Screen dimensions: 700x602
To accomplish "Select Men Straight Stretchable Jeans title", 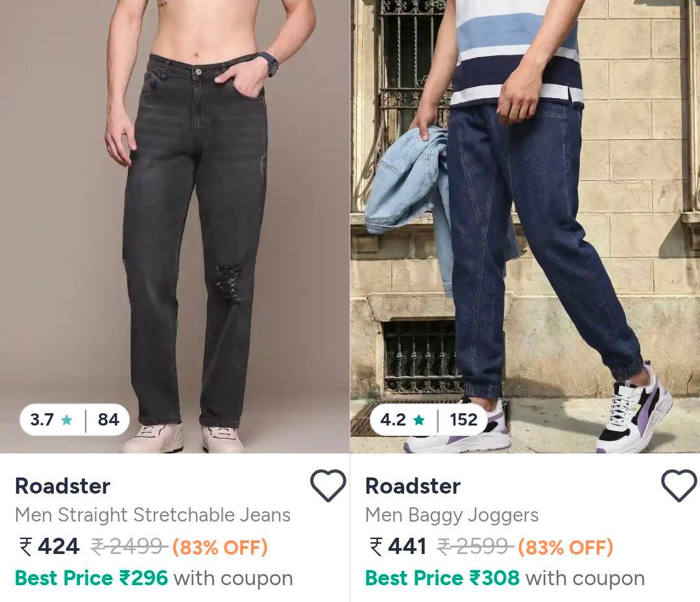I will point(152,515).
